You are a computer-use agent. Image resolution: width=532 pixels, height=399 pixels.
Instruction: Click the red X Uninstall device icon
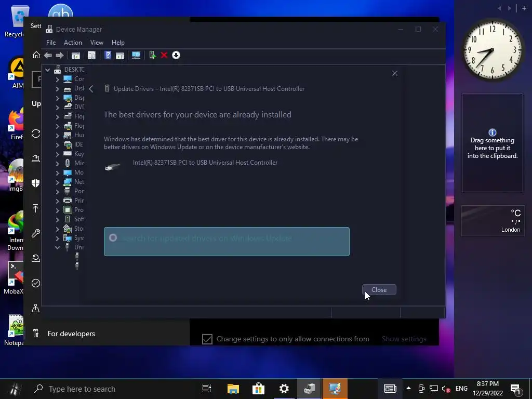tap(164, 55)
